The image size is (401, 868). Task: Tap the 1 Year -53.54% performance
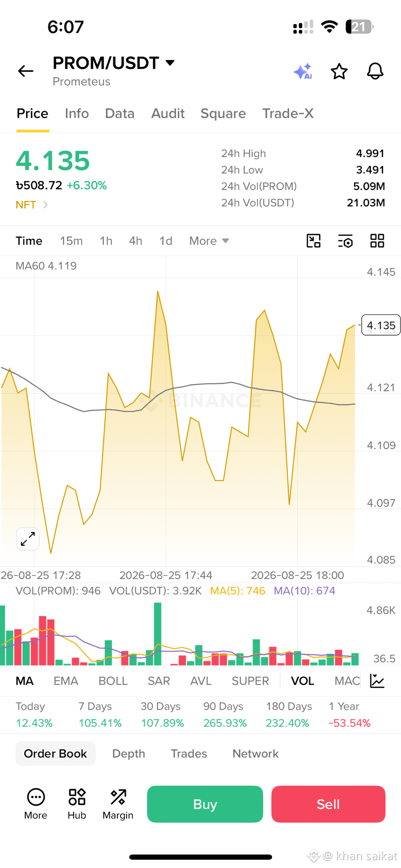point(350,714)
